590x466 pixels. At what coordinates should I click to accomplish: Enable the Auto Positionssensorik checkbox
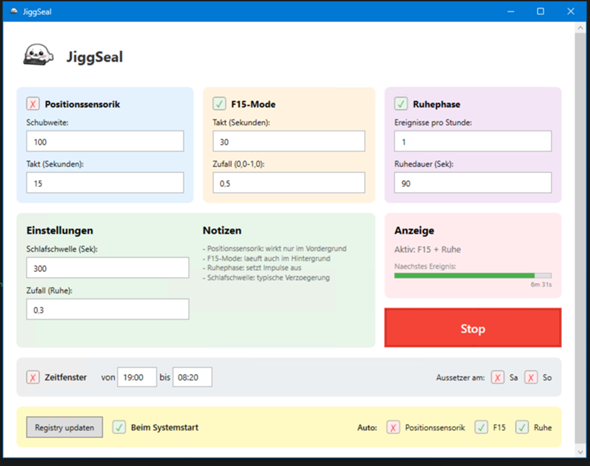pos(393,427)
